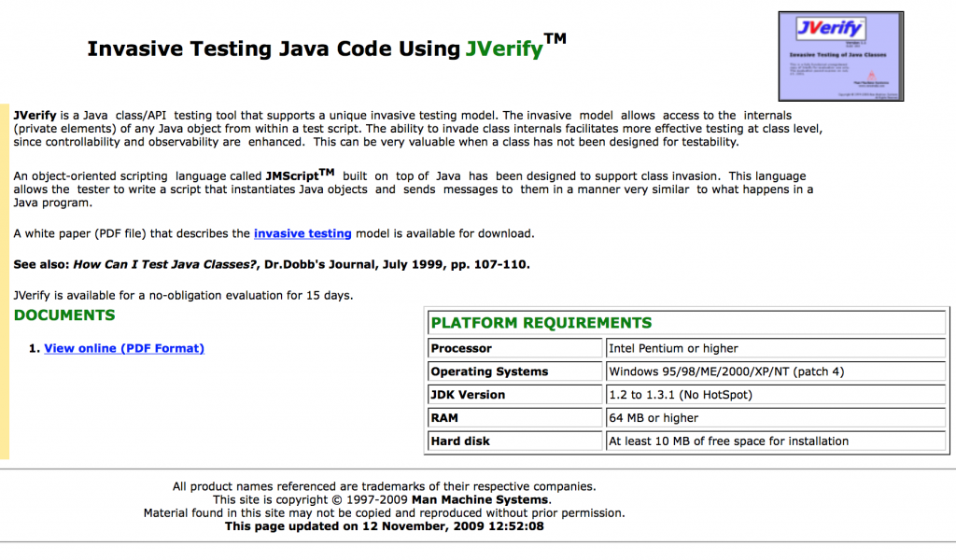
Task: Click the page title heading about JVerify
Action: click(x=327, y=47)
